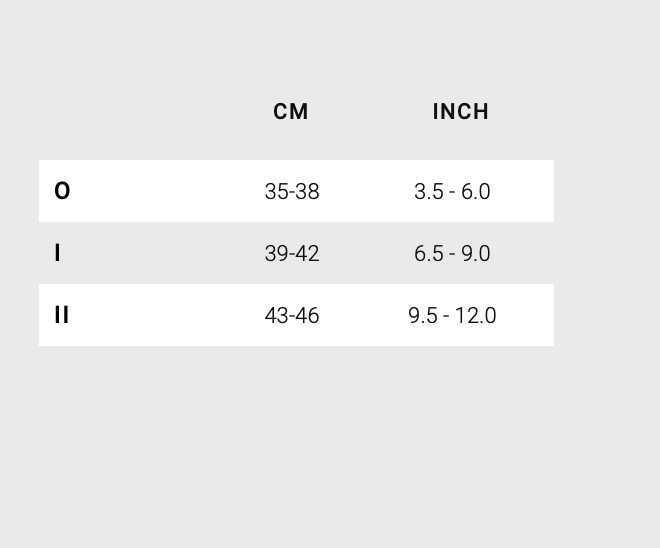Click the 9.0 upper inch bound
660x548 pixels.
point(476,254)
